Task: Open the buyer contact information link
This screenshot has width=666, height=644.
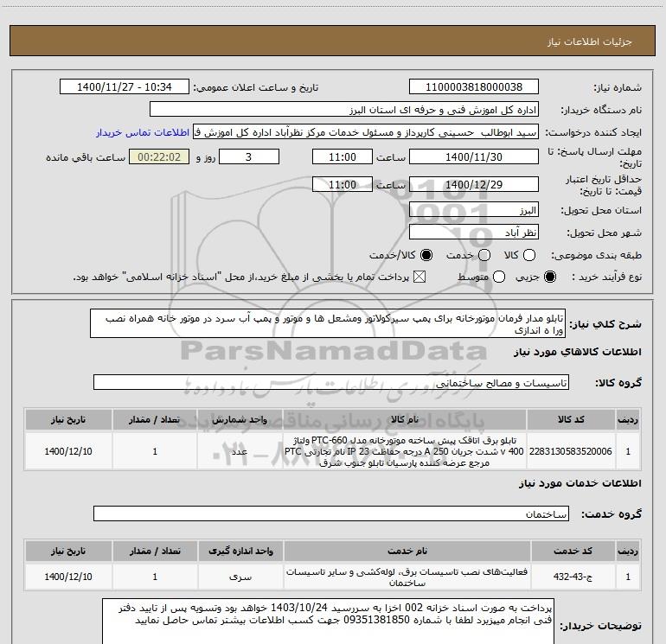Action: tap(143, 132)
